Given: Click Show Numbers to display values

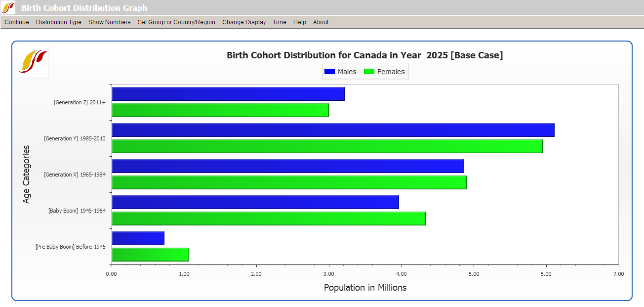Looking at the screenshot, I should [x=109, y=22].
